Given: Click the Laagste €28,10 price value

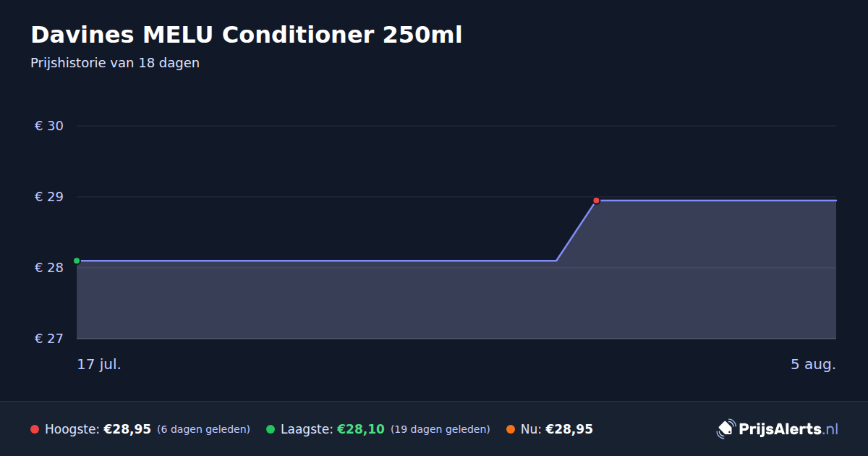Looking at the screenshot, I should click(x=361, y=429).
